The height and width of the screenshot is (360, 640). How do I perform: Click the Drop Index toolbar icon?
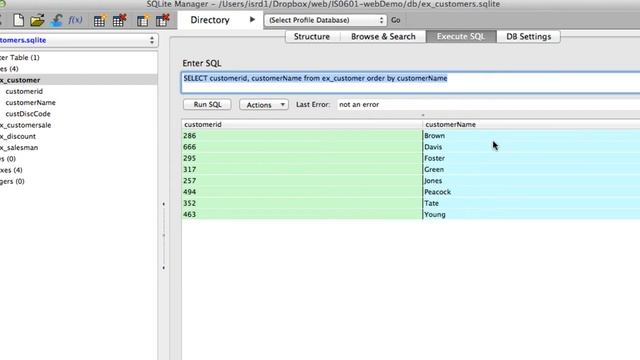tap(162, 20)
